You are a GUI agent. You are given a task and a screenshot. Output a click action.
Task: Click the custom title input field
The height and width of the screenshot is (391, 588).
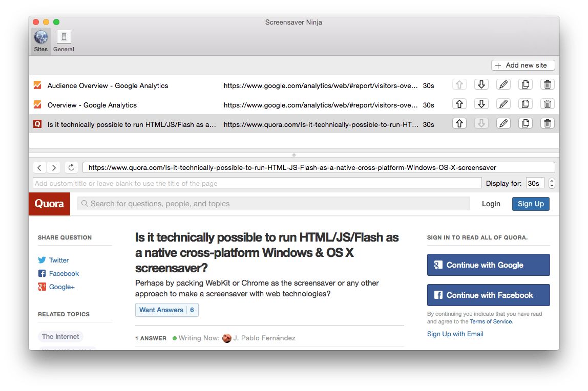[x=257, y=183]
